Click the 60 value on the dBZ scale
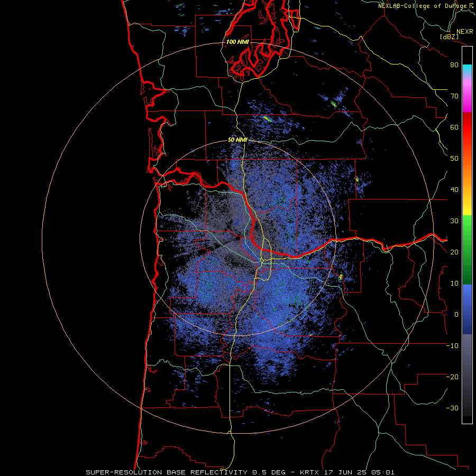Screen dimensions: 476x476 pos(454,127)
